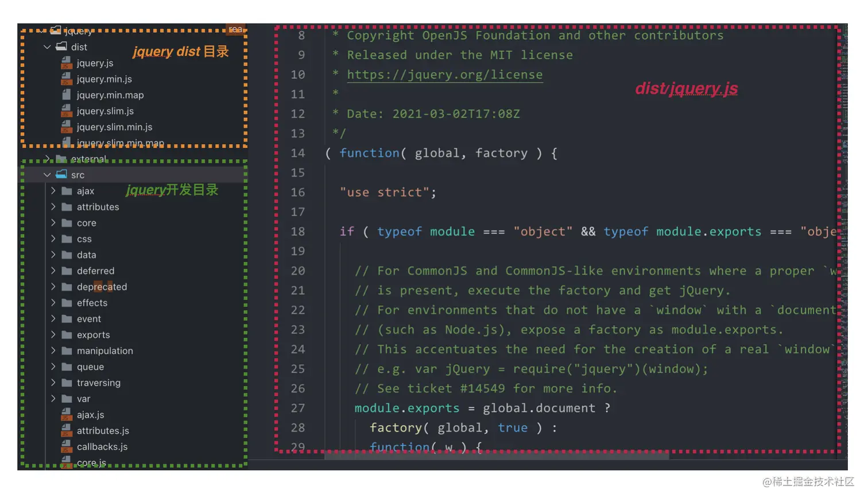868x501 pixels.
Task: Open jquery.slim.min.js file
Action: [114, 127]
